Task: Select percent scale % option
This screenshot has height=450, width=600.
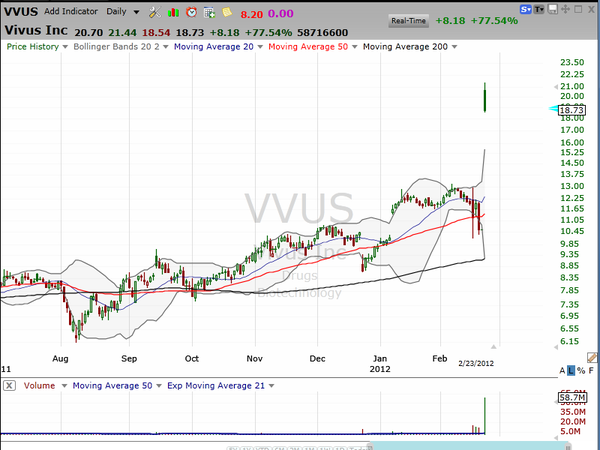Action: pyautogui.click(x=581, y=370)
